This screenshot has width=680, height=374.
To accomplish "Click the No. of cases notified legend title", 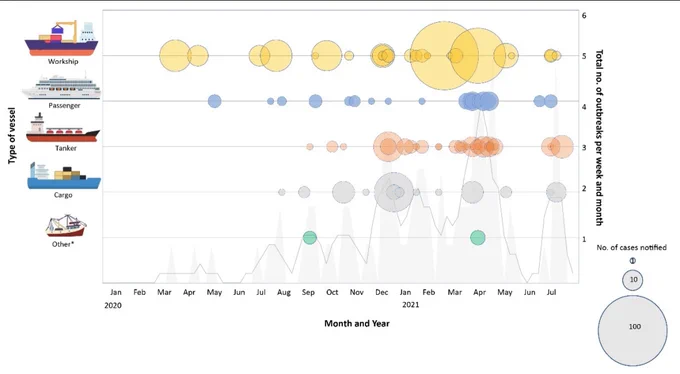I will (631, 247).
